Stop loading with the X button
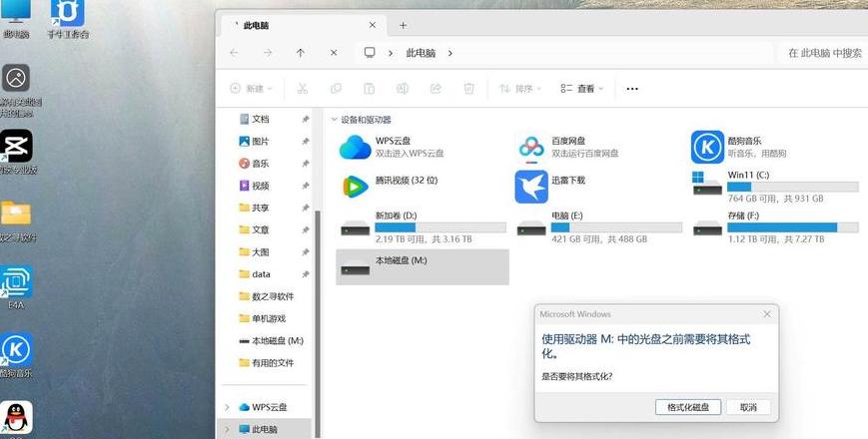The image size is (868, 439). click(x=334, y=53)
